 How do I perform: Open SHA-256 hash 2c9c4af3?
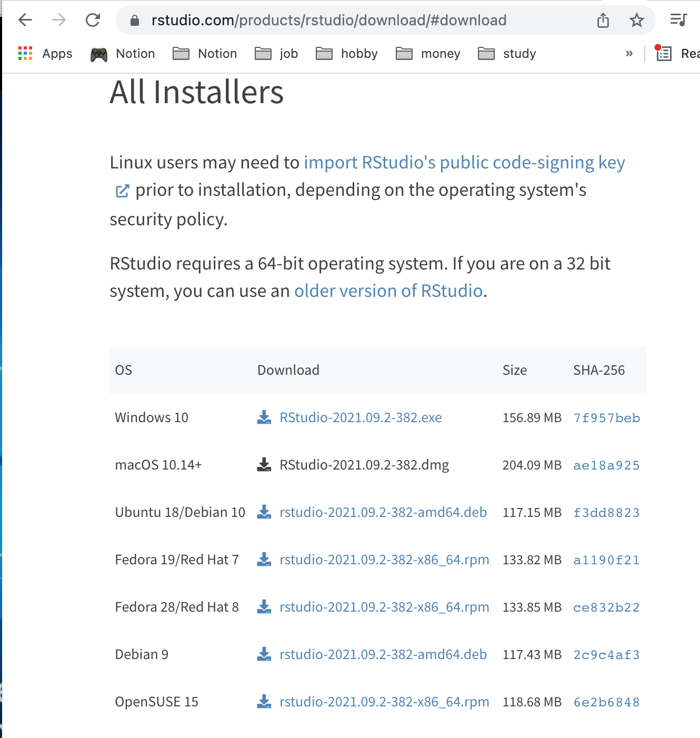coord(606,655)
